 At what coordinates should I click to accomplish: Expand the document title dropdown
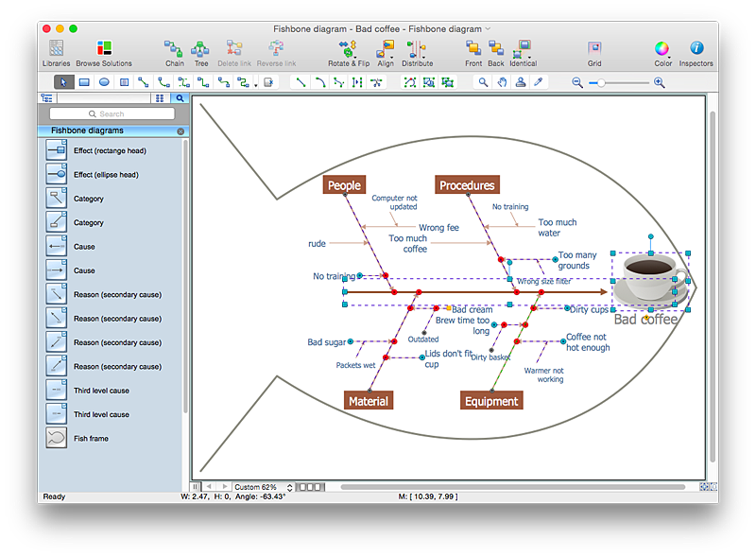488,29
